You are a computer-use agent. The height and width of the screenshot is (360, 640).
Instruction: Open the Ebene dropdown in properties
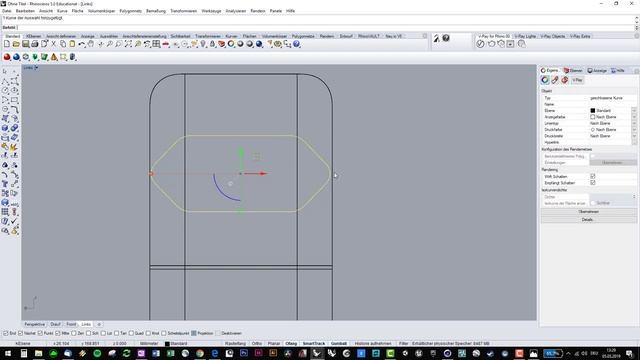point(634,111)
